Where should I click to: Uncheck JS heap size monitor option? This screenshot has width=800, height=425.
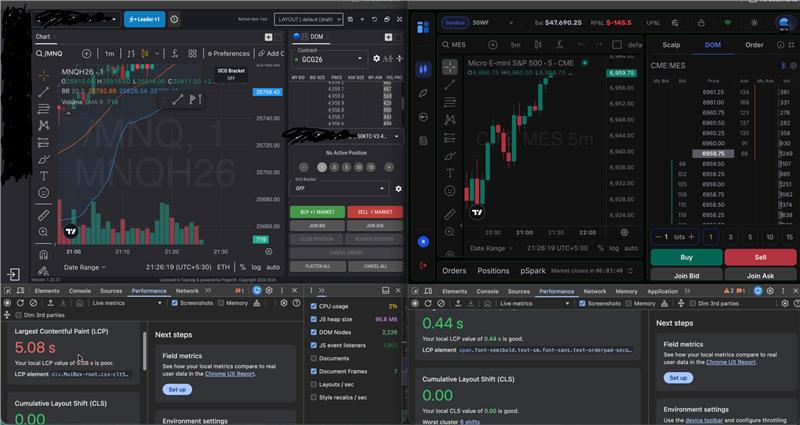[x=314, y=319]
